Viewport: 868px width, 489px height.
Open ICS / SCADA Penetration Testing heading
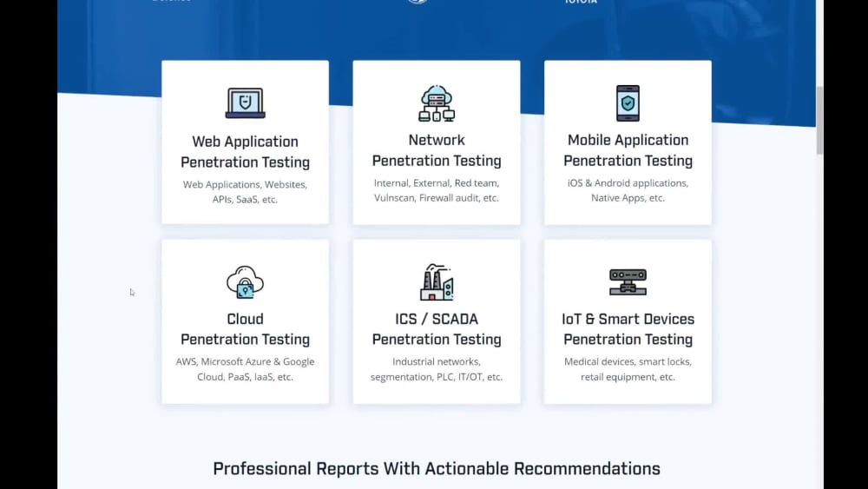point(437,329)
